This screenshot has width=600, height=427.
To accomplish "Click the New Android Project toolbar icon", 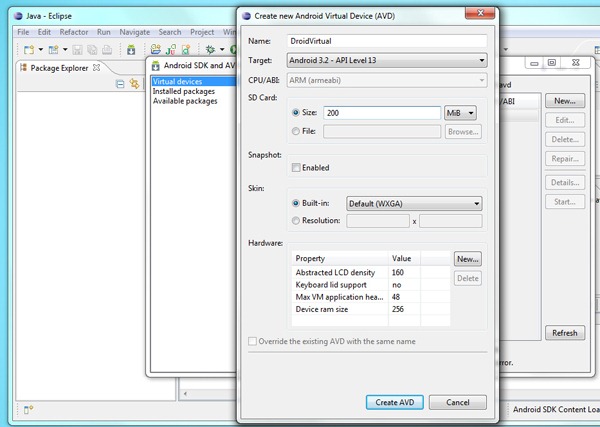I will [x=155, y=49].
